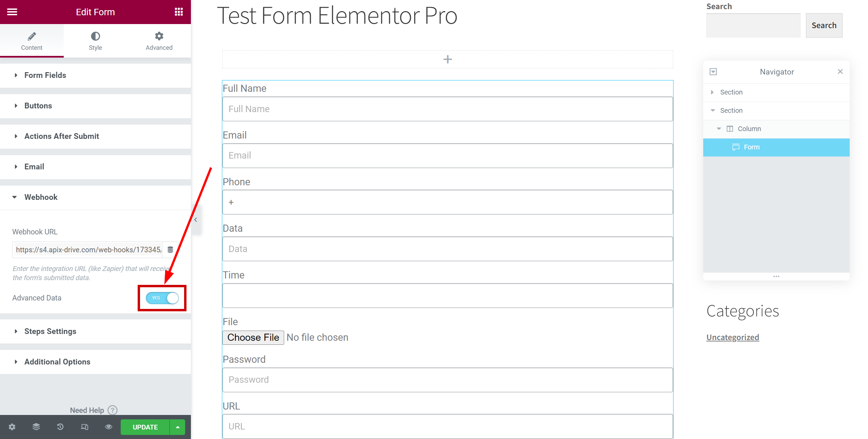This screenshot has height=439, width=868.
Task: Open Navigator layers icon in footer
Action: click(x=36, y=427)
